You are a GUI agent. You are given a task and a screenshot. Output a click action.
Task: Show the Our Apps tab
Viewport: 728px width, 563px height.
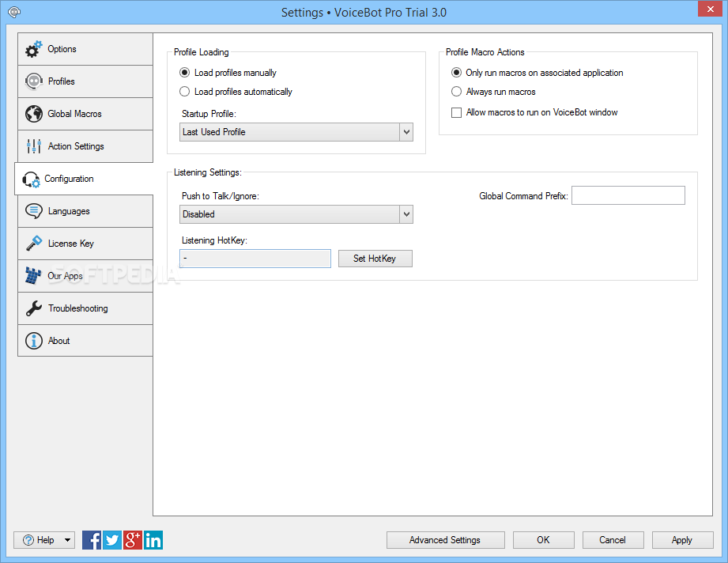point(85,277)
